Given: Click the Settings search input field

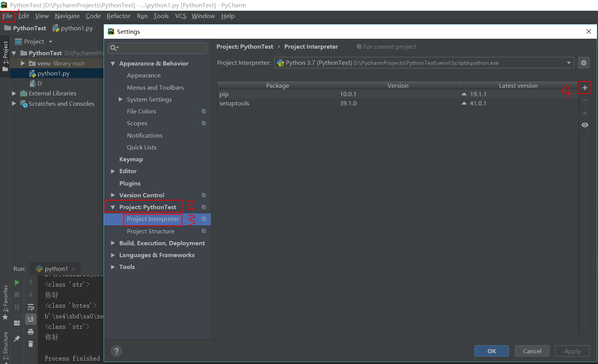Looking at the screenshot, I should click(157, 48).
